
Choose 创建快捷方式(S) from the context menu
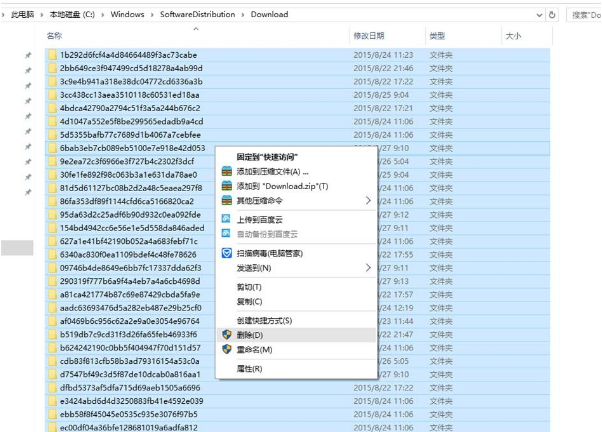[264, 320]
